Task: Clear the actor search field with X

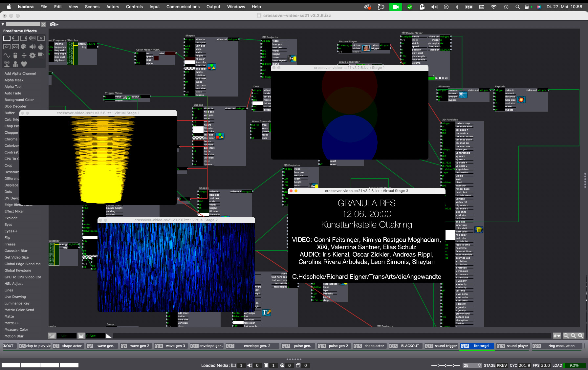Action: click(43, 24)
